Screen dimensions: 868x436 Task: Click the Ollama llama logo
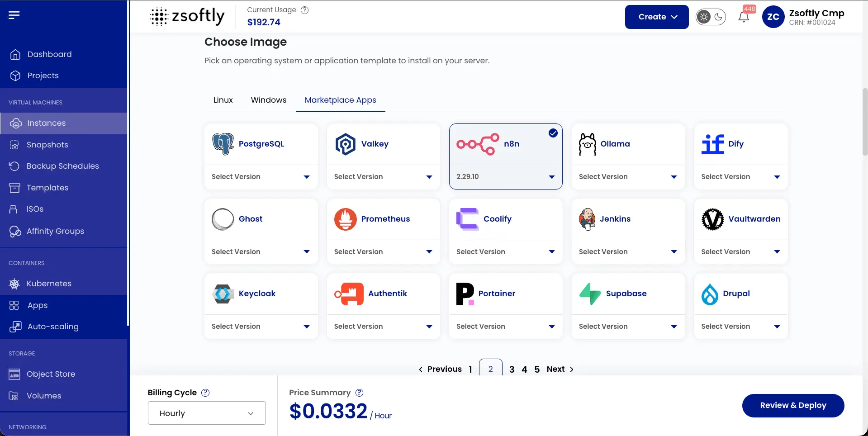point(588,144)
